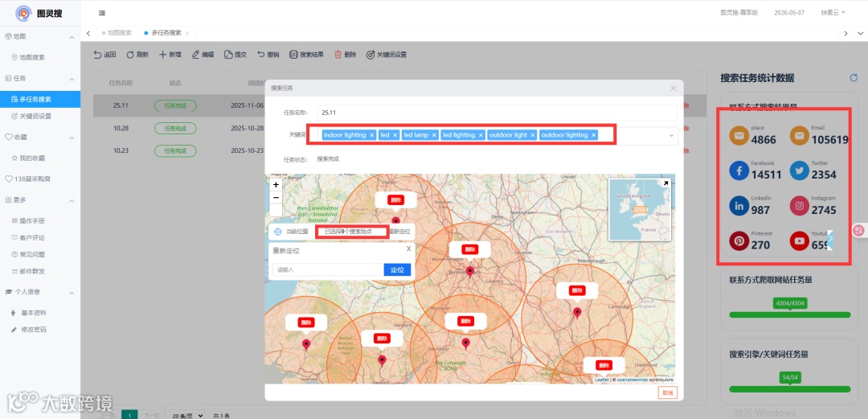Image resolution: width=868 pixels, height=419 pixels.
Task: Collapse the 更多 sidebar group
Action: 72,200
